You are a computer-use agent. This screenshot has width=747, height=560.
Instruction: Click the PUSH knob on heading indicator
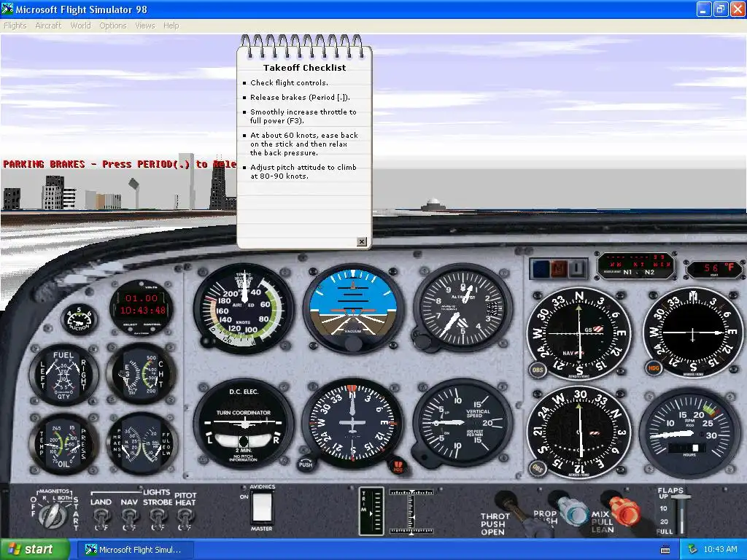click(x=306, y=463)
